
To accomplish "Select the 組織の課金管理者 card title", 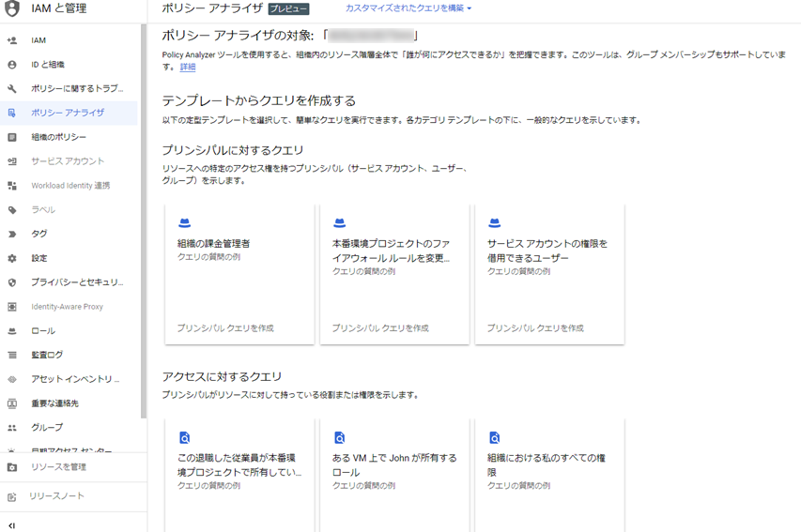I will 213,244.
